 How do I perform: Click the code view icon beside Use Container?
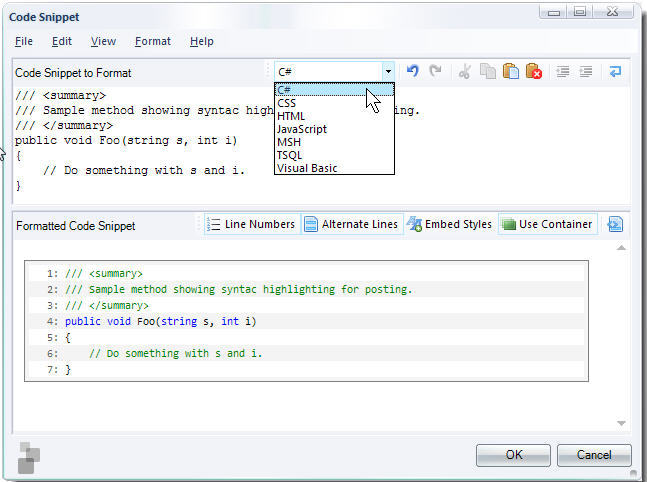pos(615,224)
